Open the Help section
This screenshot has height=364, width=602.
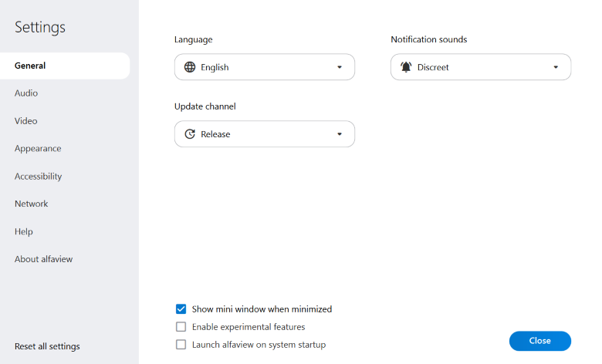pos(24,231)
